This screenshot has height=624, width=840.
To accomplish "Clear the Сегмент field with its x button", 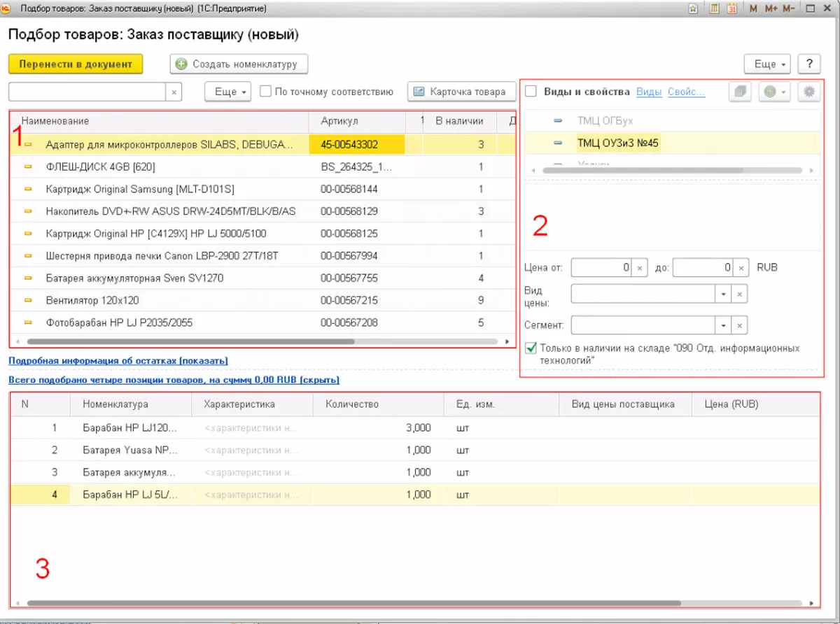I will (739, 325).
